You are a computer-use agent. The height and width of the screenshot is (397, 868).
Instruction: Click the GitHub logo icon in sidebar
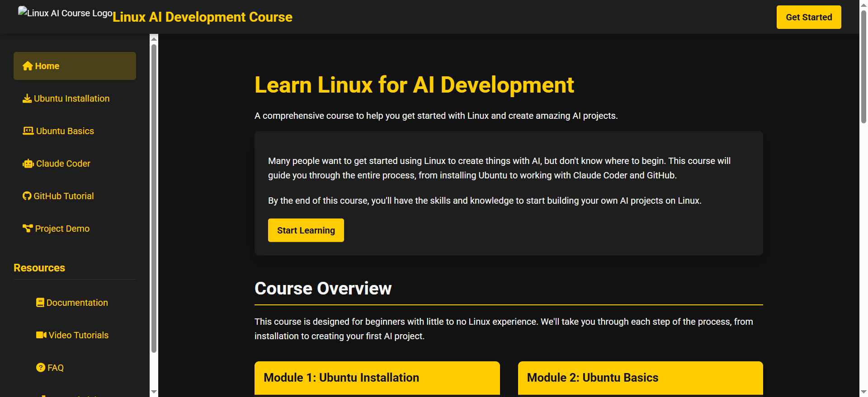click(x=27, y=196)
